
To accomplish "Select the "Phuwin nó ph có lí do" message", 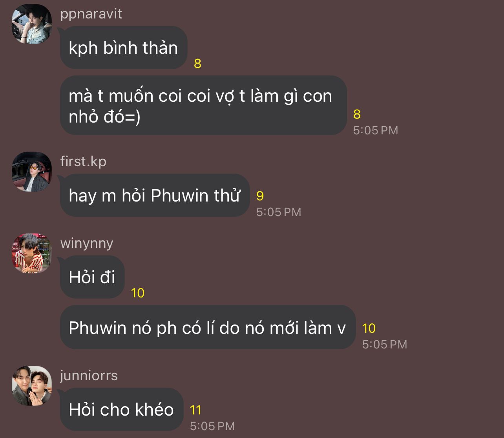I will (x=208, y=328).
